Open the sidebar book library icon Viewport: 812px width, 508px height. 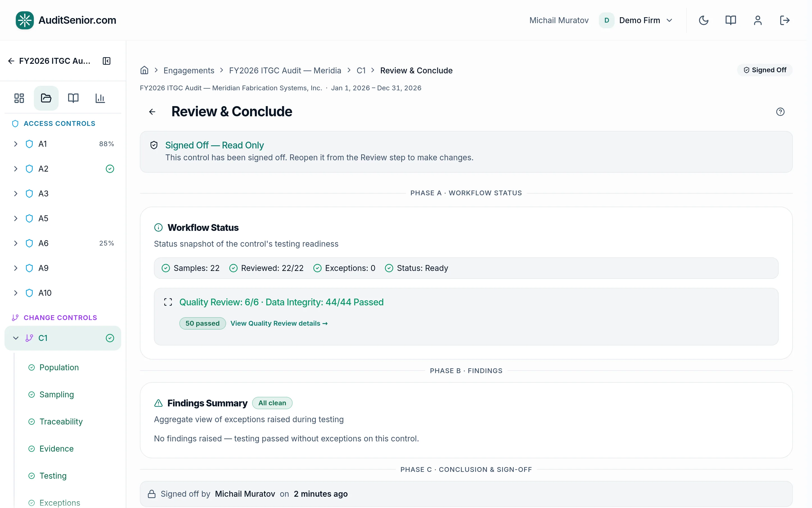73,98
